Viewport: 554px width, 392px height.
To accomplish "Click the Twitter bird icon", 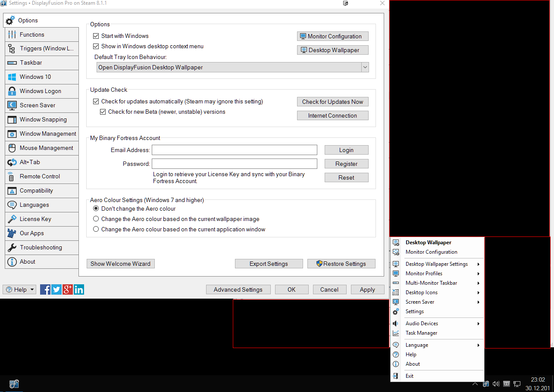I will 56,289.
